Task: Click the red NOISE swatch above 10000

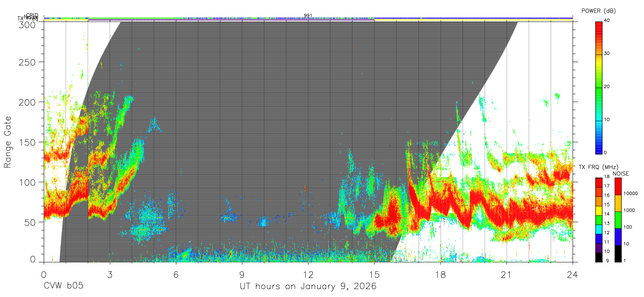Action: pos(617,186)
